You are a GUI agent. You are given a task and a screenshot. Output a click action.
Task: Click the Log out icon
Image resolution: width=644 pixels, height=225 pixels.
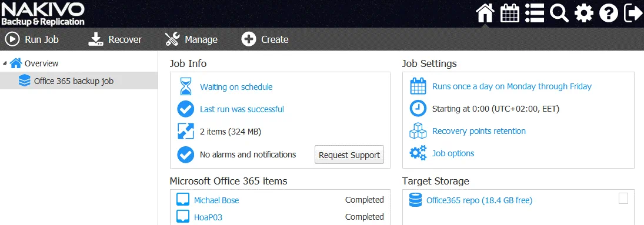coord(633,13)
